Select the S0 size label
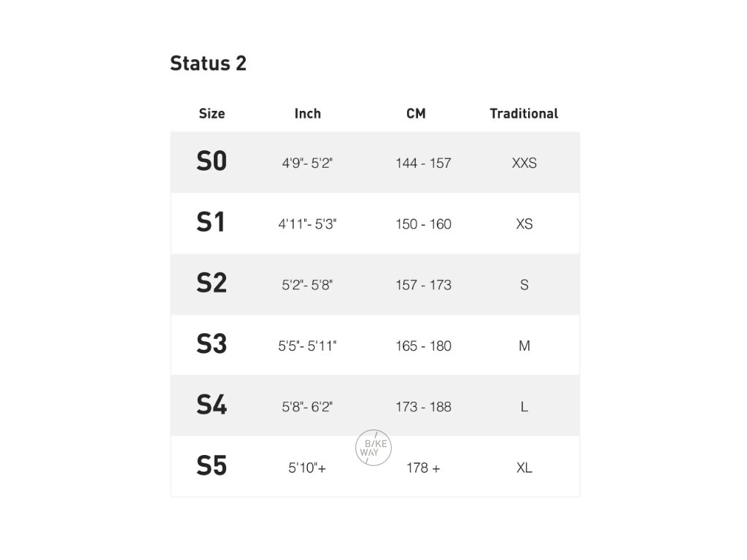 pos(212,162)
